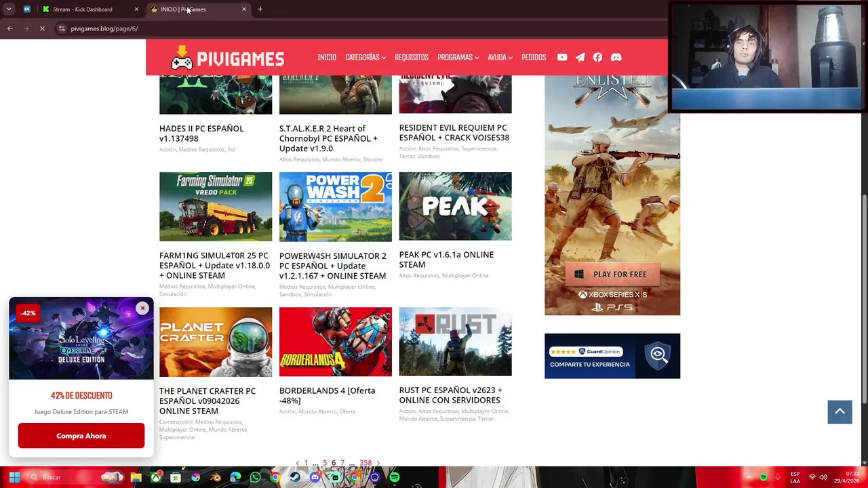Open Spotify from the taskbar
The width and height of the screenshot is (868, 488).
[x=395, y=477]
